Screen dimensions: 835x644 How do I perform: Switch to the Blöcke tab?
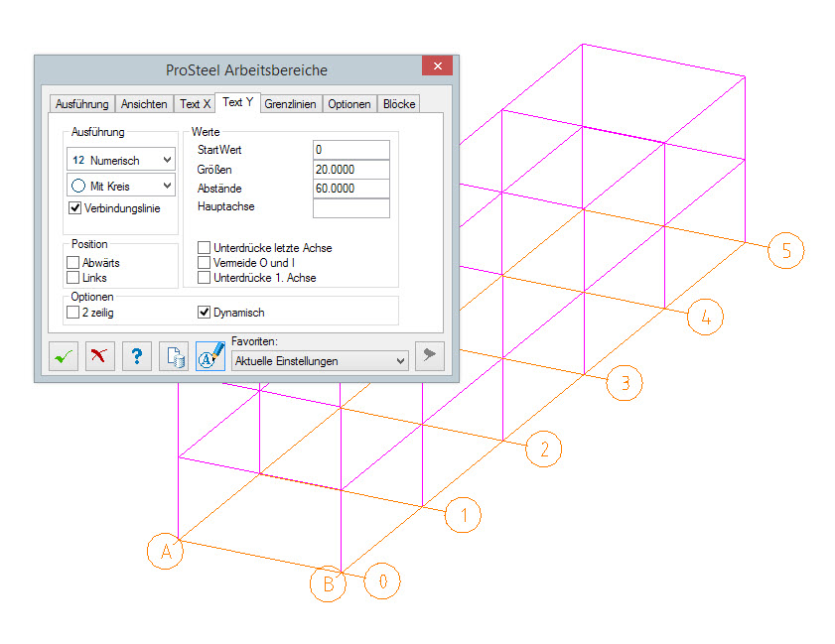click(399, 104)
